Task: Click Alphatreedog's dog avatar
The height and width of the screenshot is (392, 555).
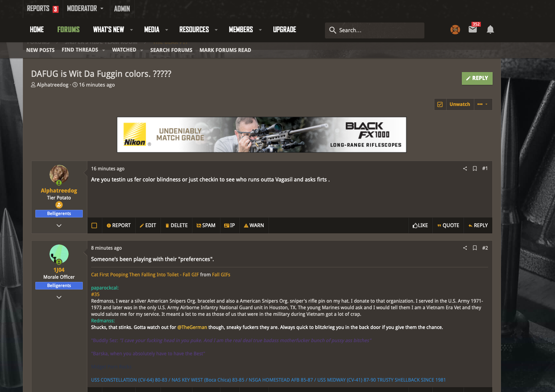Action: click(59, 174)
